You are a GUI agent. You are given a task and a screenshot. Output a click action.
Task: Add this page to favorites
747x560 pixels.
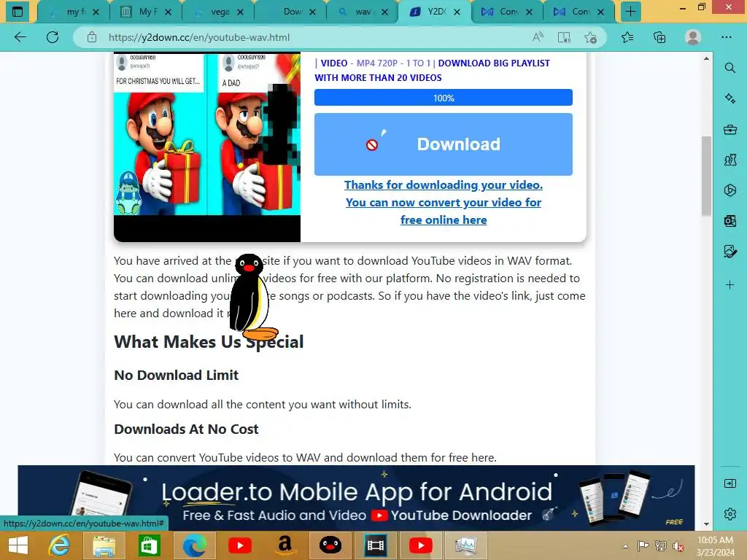(590, 37)
